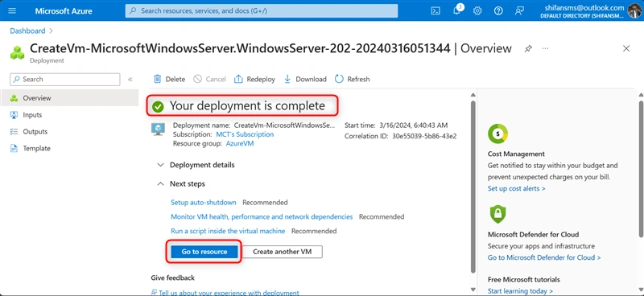This screenshot has height=296, width=644.
Task: Open the more options ellipsis beside title
Action: tap(545, 48)
